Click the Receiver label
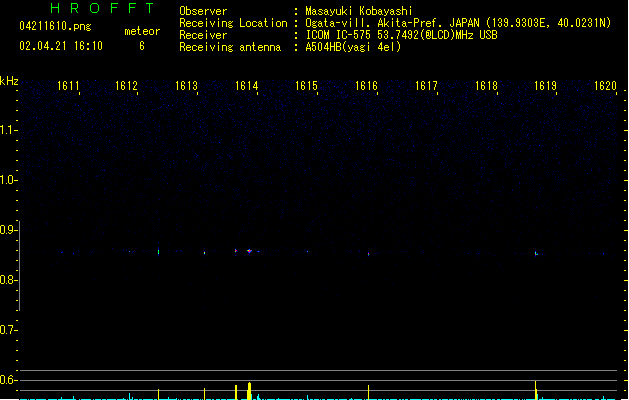 (203, 35)
